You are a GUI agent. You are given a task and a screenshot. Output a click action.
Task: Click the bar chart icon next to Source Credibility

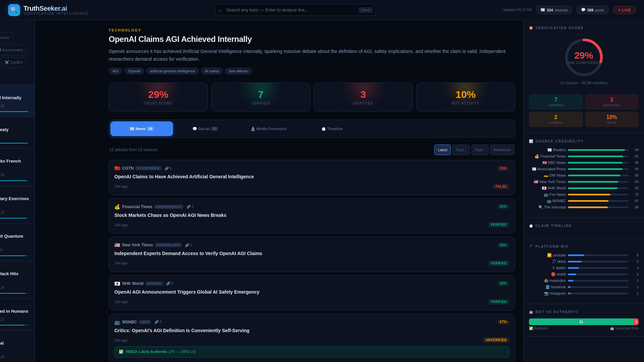tap(531, 141)
